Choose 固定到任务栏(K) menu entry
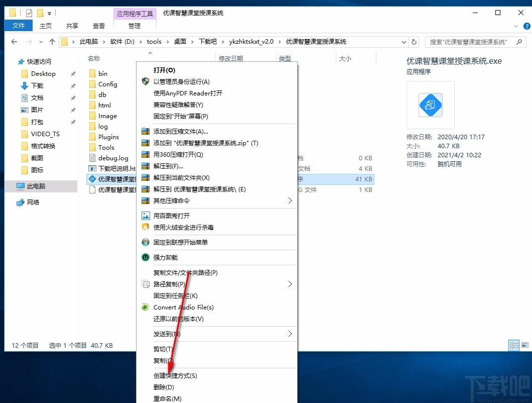 click(176, 295)
